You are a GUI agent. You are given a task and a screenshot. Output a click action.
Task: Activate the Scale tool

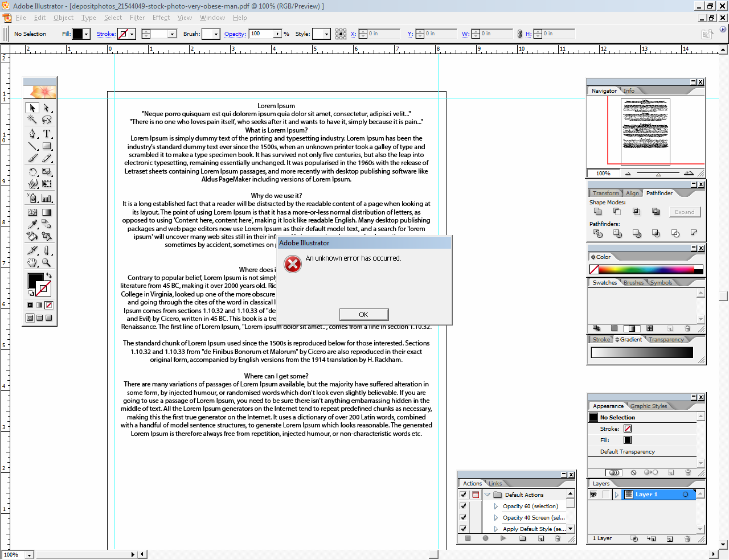tap(47, 172)
